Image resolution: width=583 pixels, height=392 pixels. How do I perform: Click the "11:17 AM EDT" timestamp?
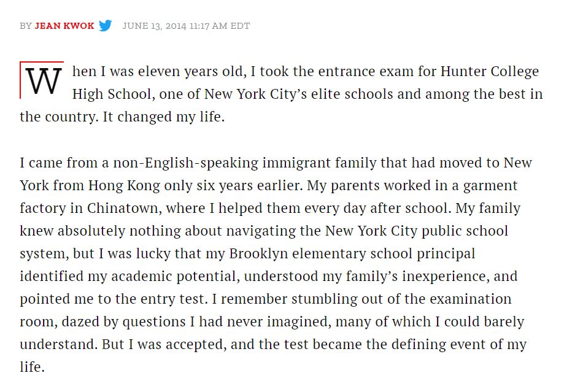219,26
